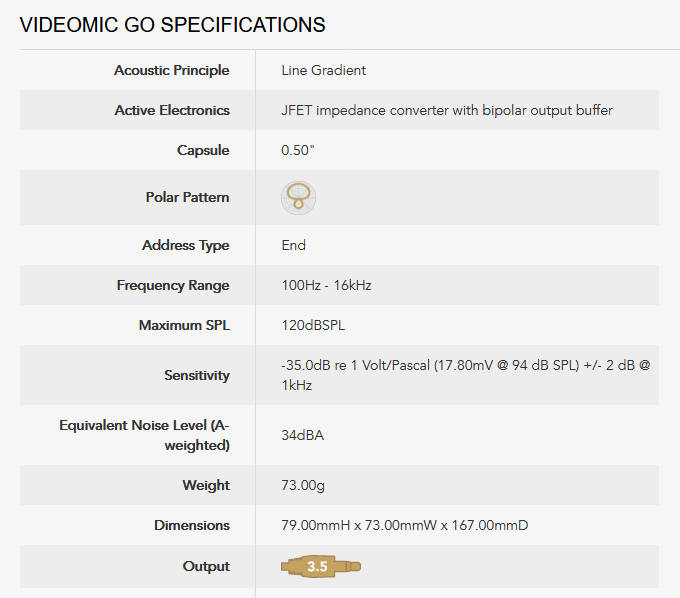Image resolution: width=680 pixels, height=598 pixels.
Task: Select the 100Hz - 16kHz value
Action: (326, 285)
